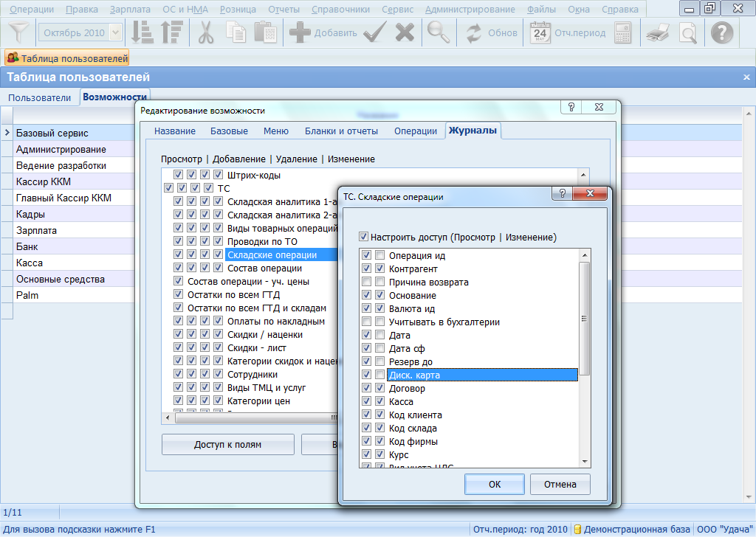756x537 pixels.
Task: Open the 'Октябрь 2010' period dropdown
Action: pos(116,32)
